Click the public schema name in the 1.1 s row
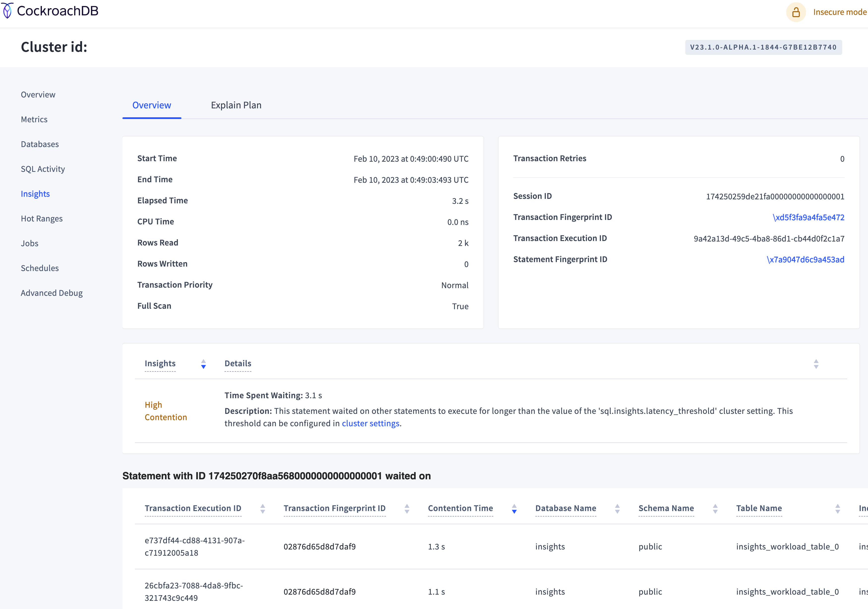868x609 pixels. click(650, 592)
